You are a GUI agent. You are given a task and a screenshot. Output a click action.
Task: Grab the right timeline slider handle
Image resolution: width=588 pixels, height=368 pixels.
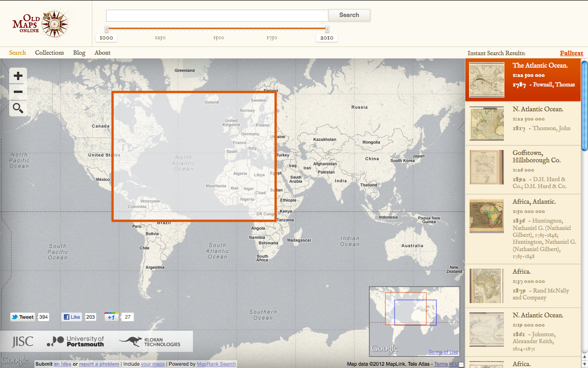point(327,29)
